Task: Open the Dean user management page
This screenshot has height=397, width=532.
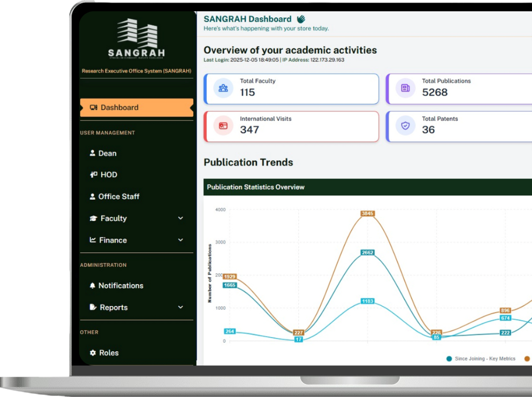Action: click(x=107, y=153)
